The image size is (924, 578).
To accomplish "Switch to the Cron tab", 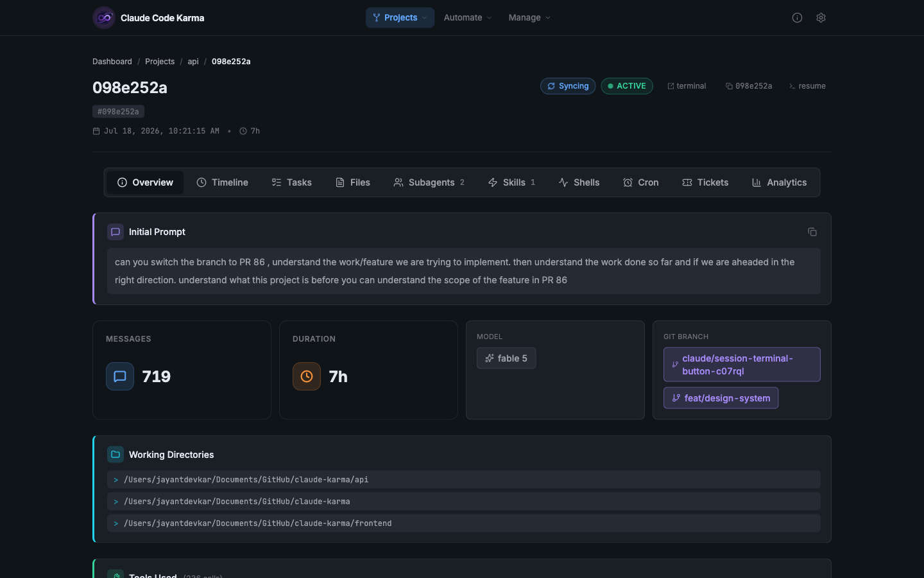I will (641, 182).
